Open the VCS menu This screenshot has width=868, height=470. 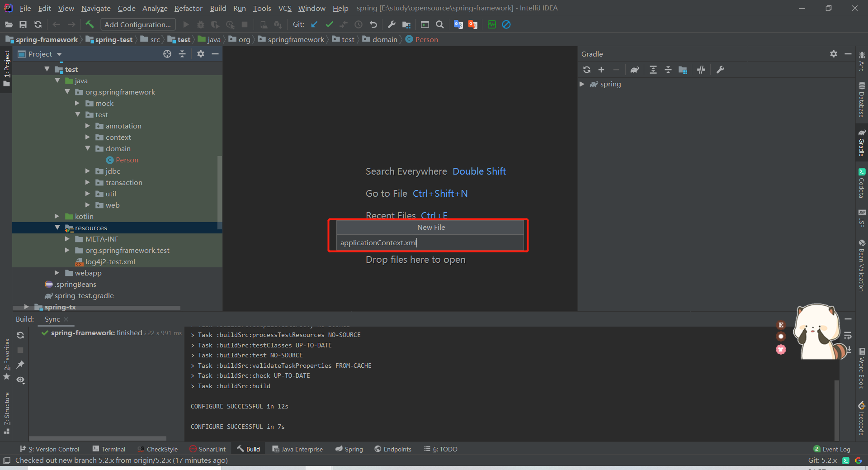[x=285, y=8]
